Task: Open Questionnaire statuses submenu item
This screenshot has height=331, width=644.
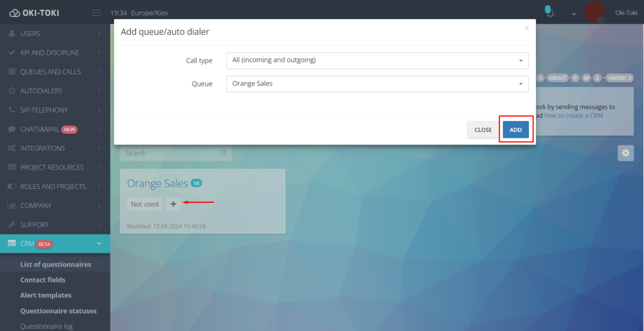Action: point(58,311)
